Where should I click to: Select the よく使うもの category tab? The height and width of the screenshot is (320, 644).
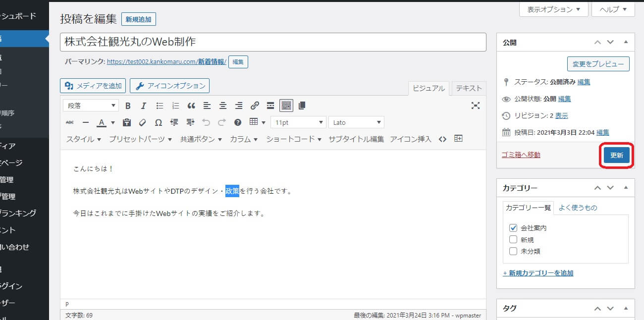coord(578,208)
